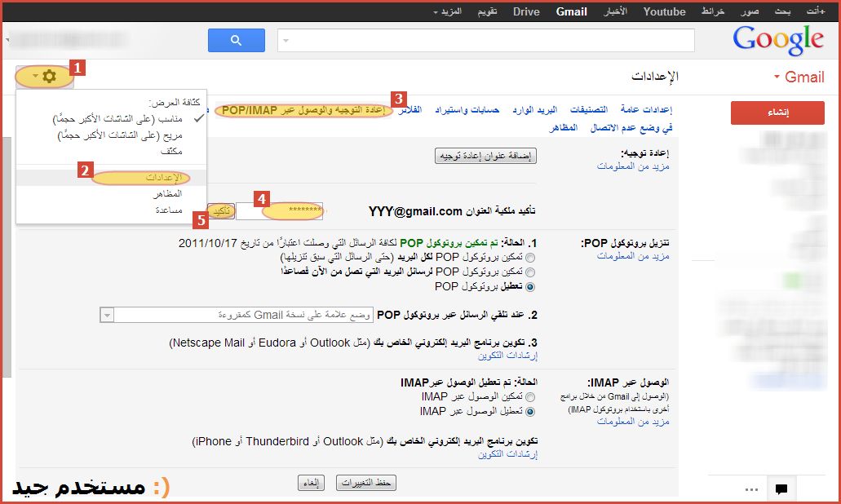
Task: Click Gmail in the top black bar
Action: [572, 11]
